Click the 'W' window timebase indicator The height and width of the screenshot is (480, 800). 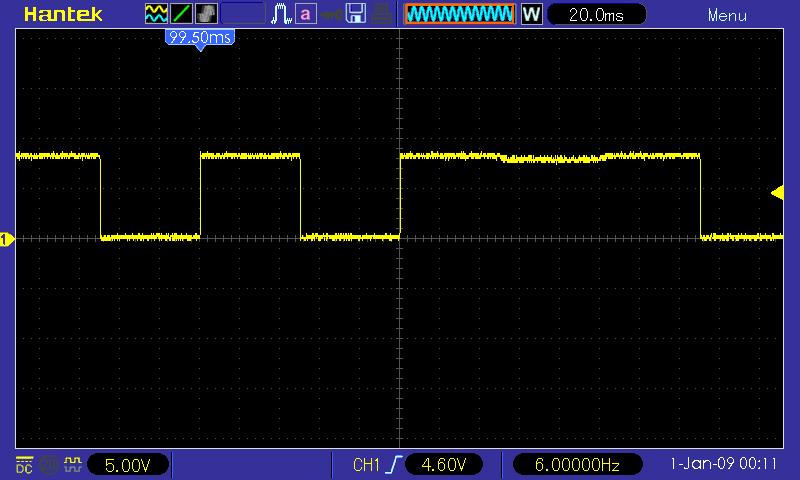point(531,14)
